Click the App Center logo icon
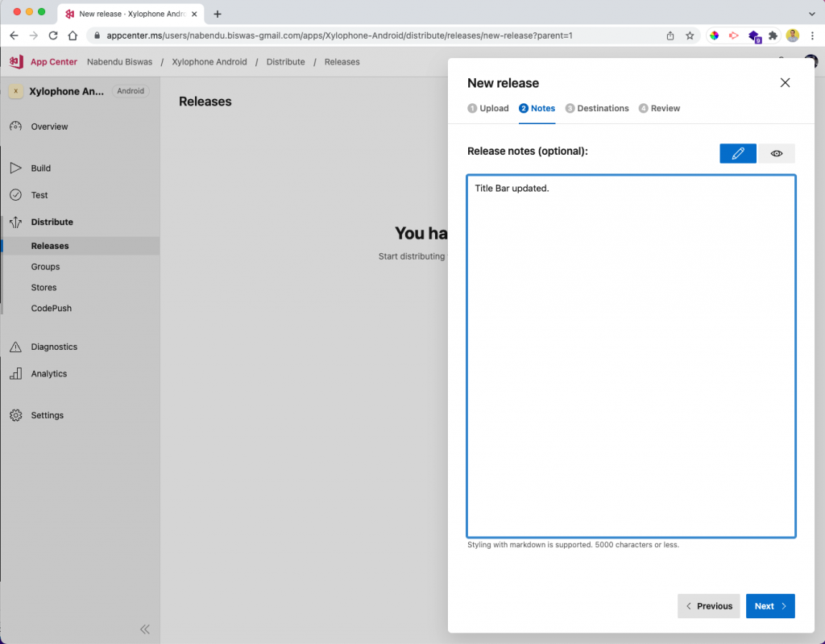The image size is (825, 644). [x=16, y=61]
